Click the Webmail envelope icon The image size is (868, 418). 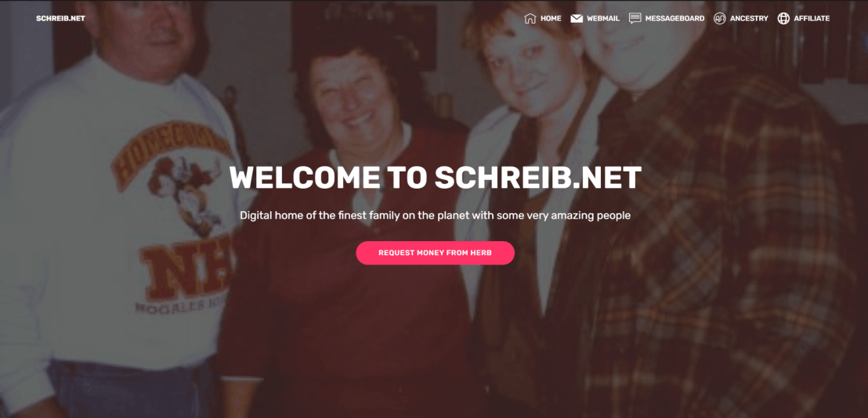pos(577,18)
